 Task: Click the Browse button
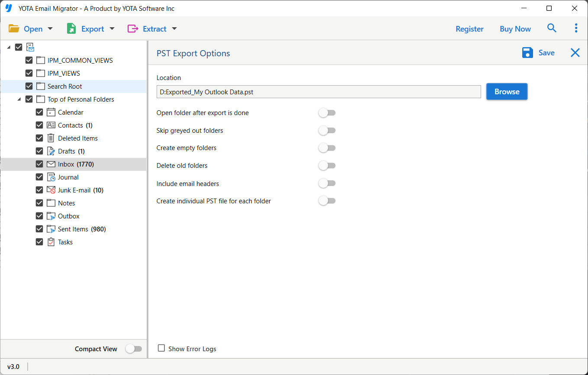click(507, 91)
